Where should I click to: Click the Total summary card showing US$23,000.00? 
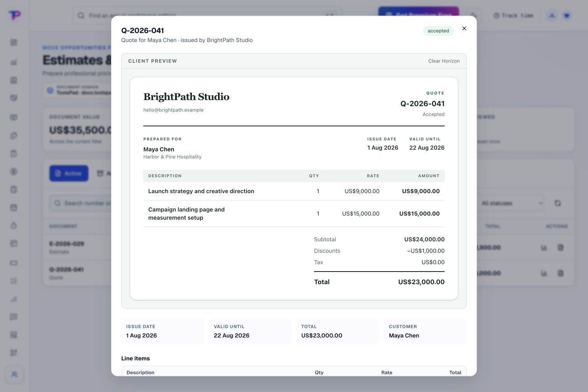[338, 331]
